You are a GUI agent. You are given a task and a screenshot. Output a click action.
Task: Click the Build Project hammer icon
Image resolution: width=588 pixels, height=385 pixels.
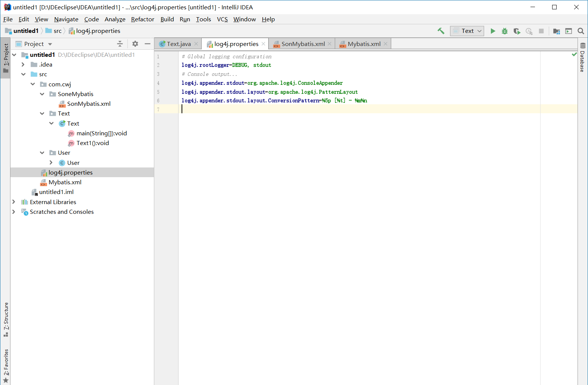[x=441, y=31]
